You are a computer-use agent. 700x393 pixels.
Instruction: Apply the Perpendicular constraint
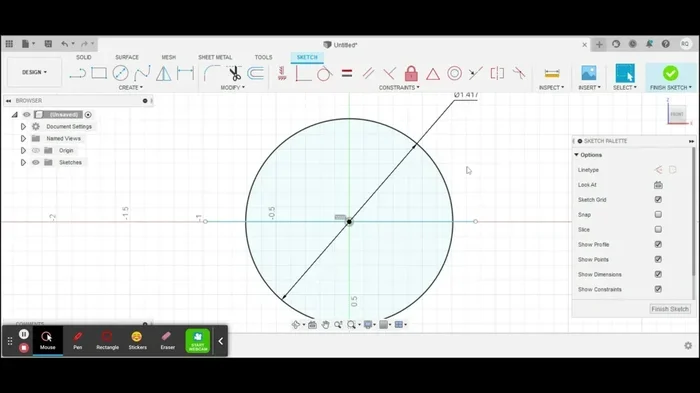coord(390,73)
